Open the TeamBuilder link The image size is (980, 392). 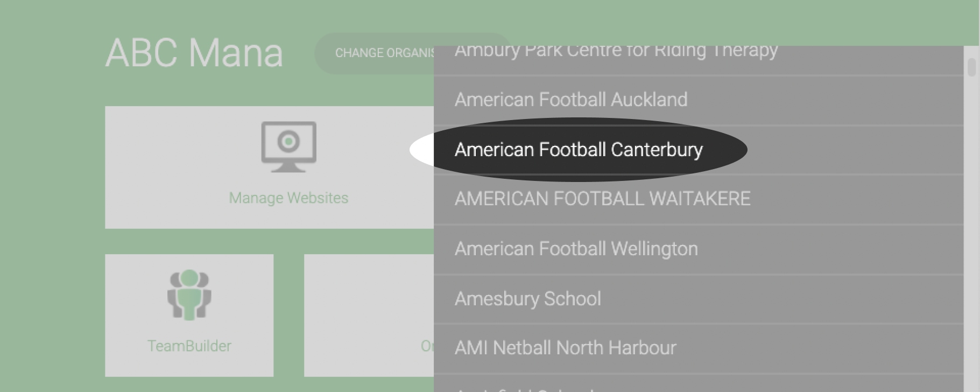pyautogui.click(x=189, y=346)
